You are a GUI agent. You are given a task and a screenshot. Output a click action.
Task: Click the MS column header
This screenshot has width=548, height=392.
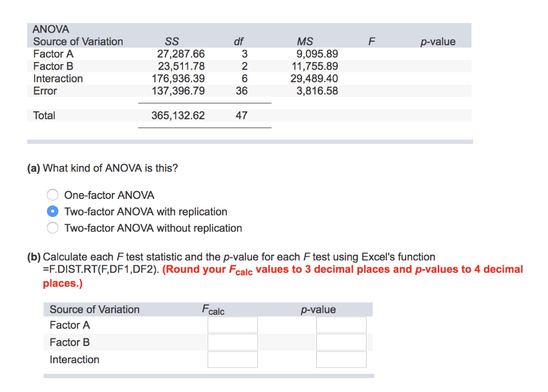[305, 42]
